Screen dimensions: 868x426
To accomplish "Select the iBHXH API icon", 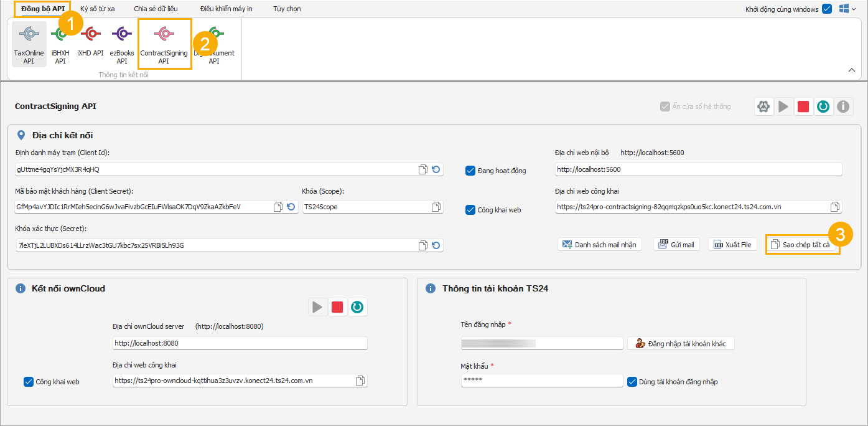I will [60, 45].
